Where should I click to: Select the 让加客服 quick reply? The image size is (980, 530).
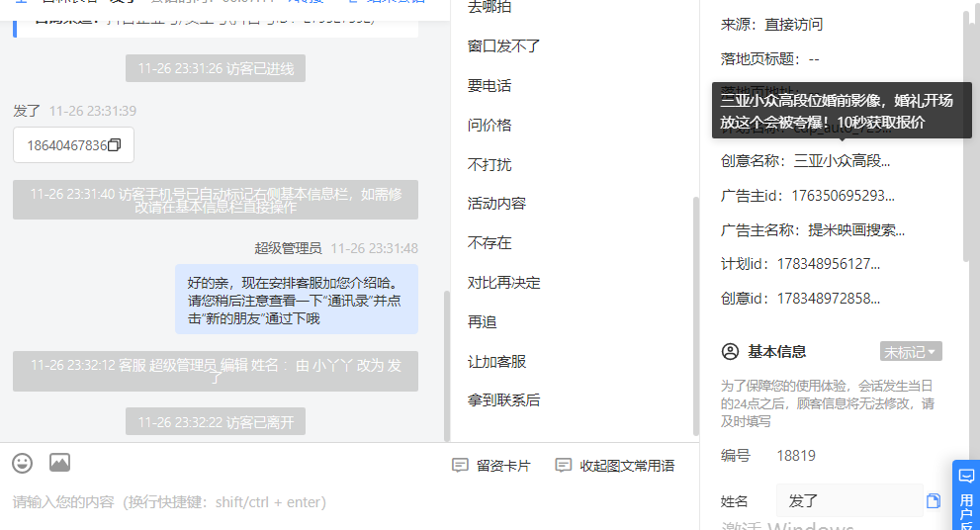(496, 361)
